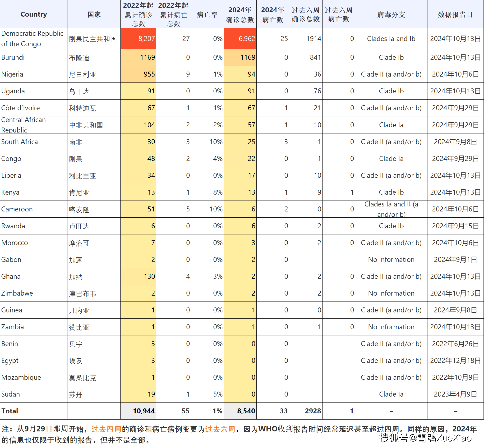
Task: Select the 'Democratic Republic of the Congo' cell
Action: click(x=34, y=39)
